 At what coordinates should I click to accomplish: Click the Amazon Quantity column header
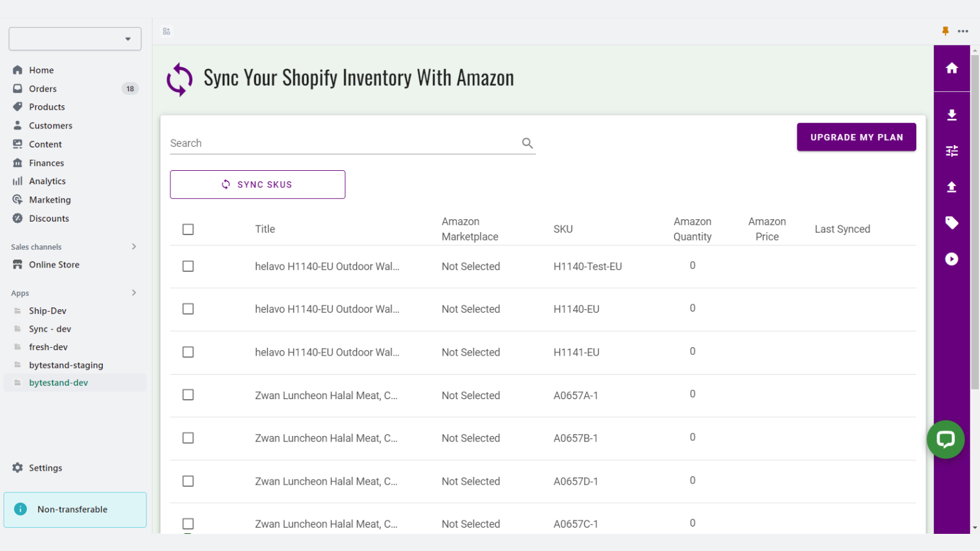(692, 229)
